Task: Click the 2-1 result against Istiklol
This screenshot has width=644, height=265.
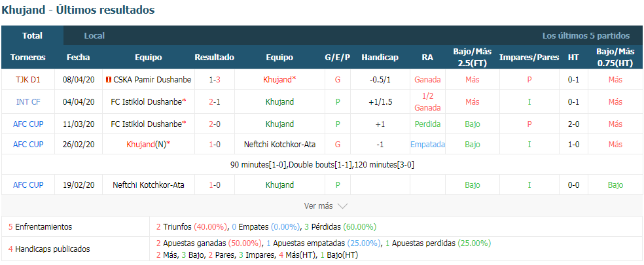Action: 215,101
